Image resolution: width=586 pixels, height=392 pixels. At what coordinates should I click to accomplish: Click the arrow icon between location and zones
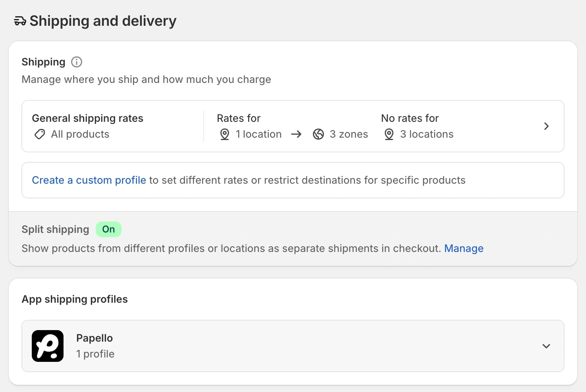tap(296, 134)
